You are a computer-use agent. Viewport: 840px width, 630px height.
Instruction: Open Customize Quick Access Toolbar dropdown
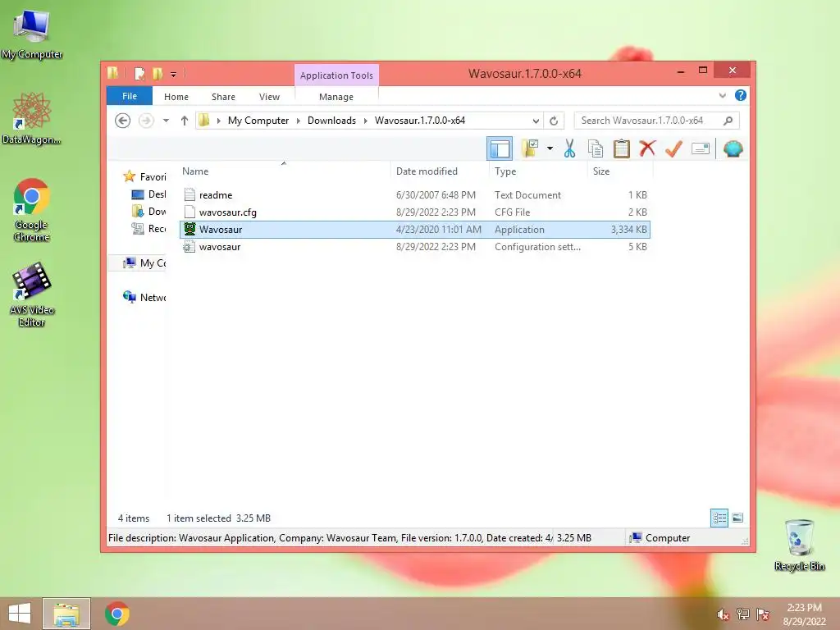[x=174, y=74]
